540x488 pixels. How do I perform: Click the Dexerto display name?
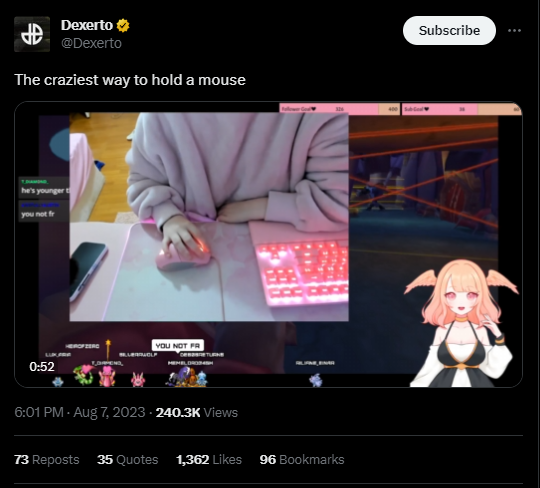[x=87, y=25]
